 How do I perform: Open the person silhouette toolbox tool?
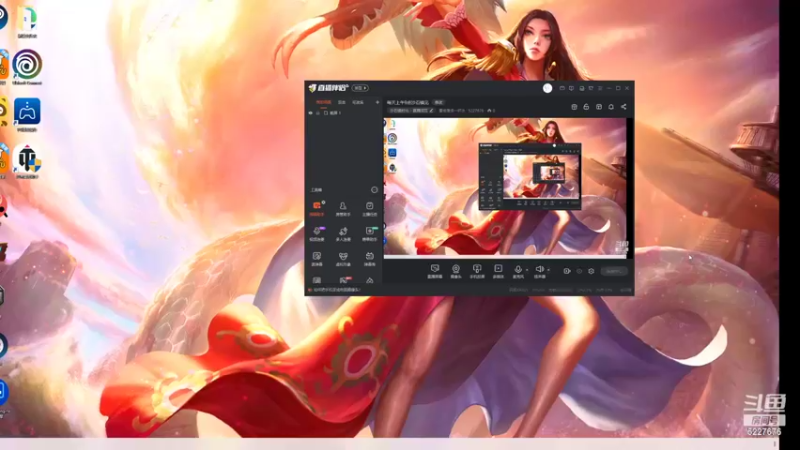tap(343, 208)
